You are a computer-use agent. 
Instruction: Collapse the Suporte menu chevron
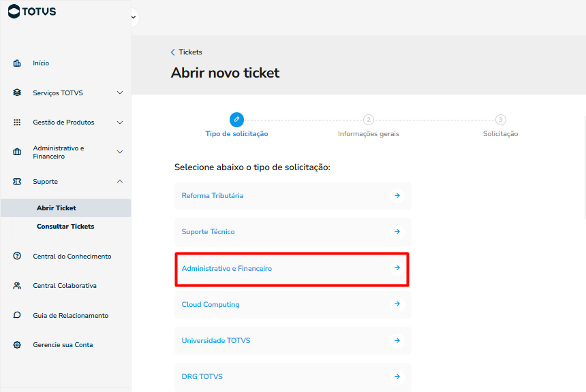(120, 182)
